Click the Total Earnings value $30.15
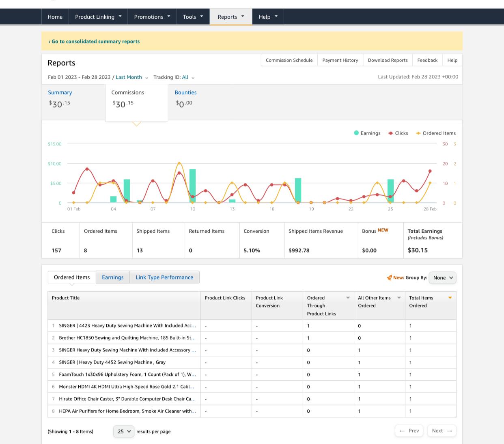 point(418,250)
